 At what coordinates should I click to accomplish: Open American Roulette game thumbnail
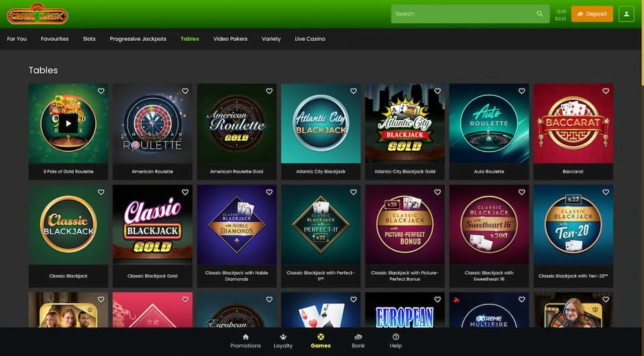(152, 123)
